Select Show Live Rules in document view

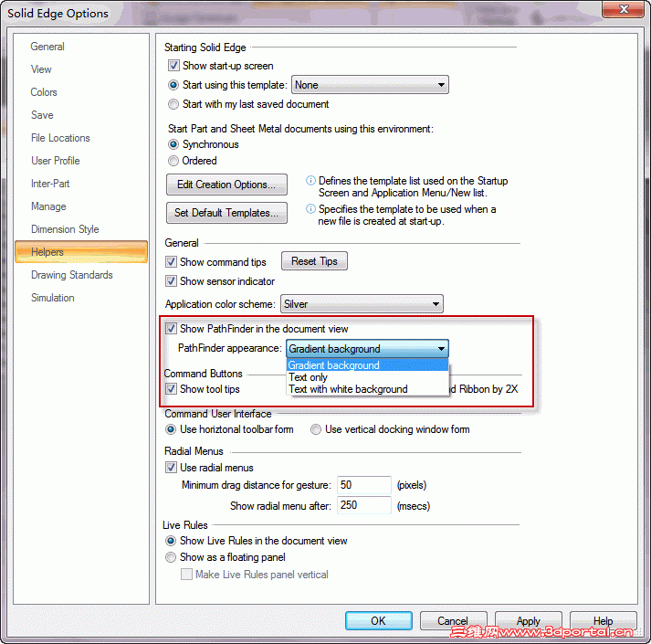point(170,541)
